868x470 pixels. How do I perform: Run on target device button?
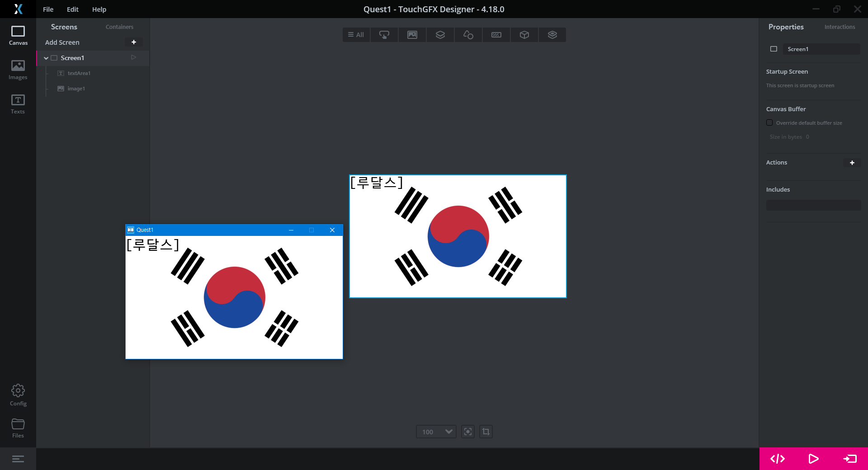click(850, 459)
